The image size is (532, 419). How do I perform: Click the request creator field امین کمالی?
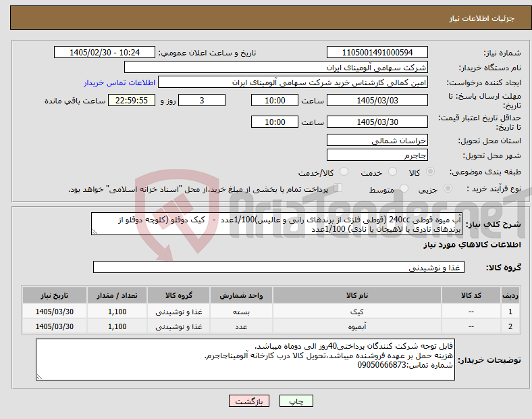pyautogui.click(x=293, y=82)
